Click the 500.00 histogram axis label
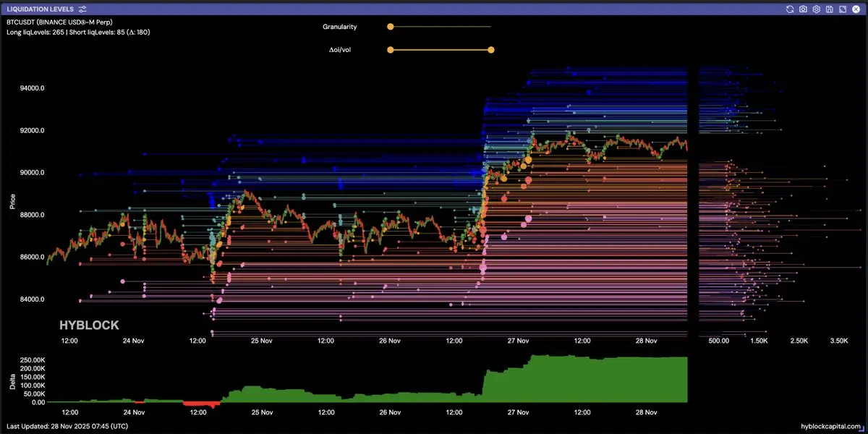 click(718, 341)
